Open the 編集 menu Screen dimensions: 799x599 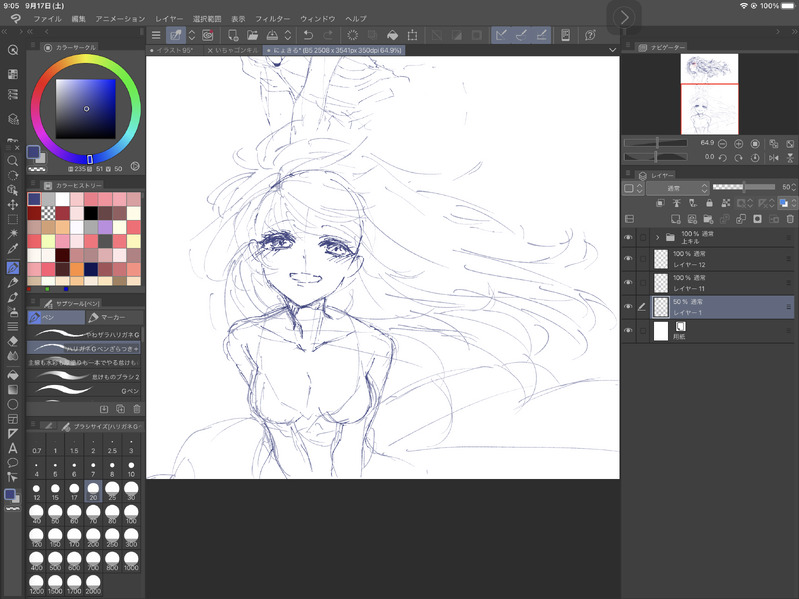78,19
